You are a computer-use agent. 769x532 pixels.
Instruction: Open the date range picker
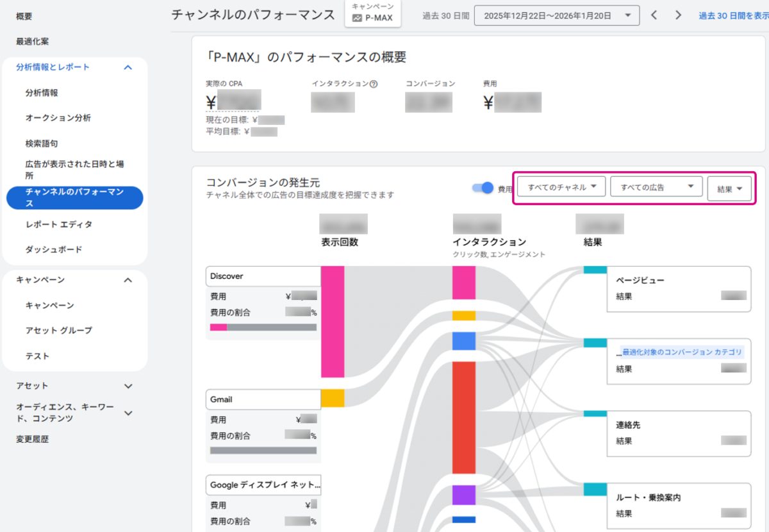(556, 15)
